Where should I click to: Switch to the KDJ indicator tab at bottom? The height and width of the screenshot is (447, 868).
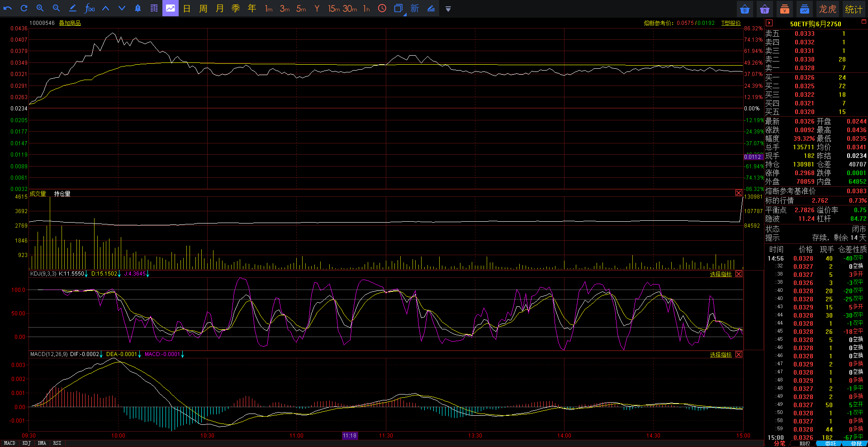27,443
